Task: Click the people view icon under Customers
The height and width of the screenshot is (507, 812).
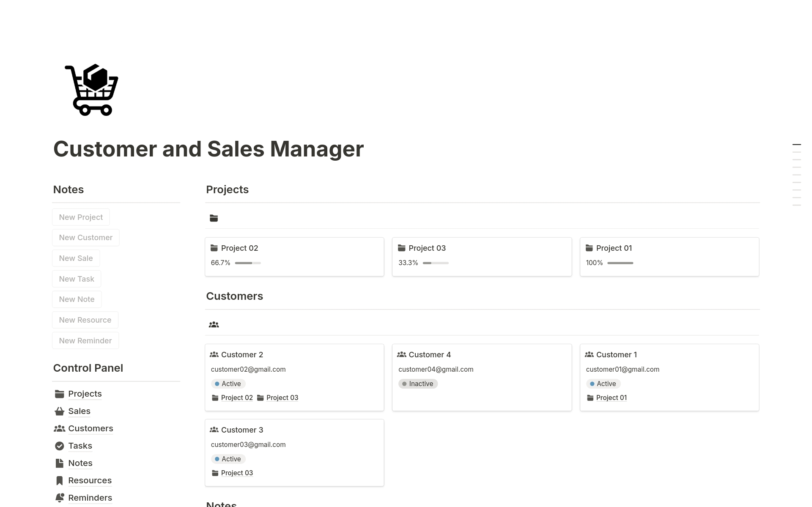Action: pos(214,325)
